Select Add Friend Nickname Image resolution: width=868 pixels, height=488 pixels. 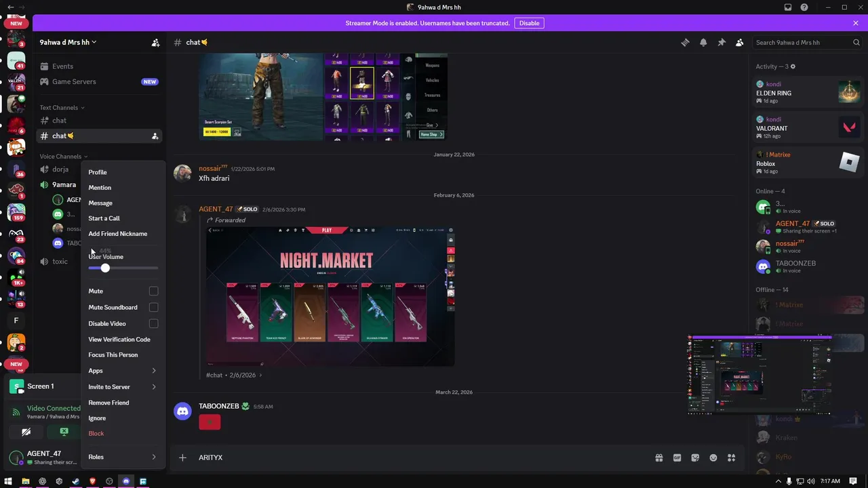123,234
